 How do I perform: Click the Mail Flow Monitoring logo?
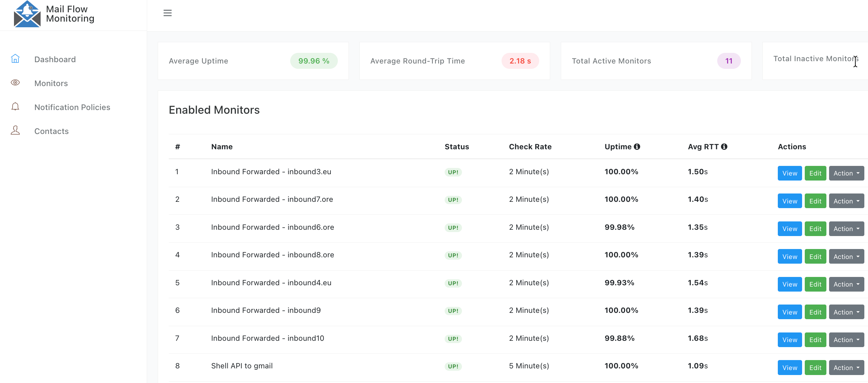click(28, 14)
